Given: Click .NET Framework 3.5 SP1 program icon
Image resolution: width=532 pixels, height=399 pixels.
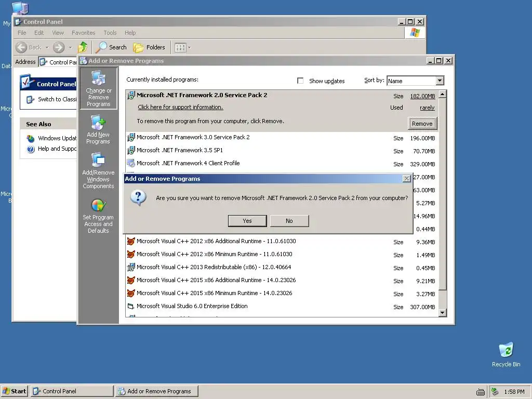Looking at the screenshot, I should (131, 150).
